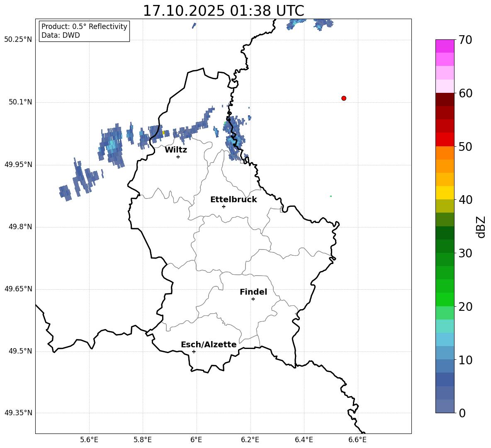Click the 50.1°N latitude label
The image size is (491, 448).
20,102
